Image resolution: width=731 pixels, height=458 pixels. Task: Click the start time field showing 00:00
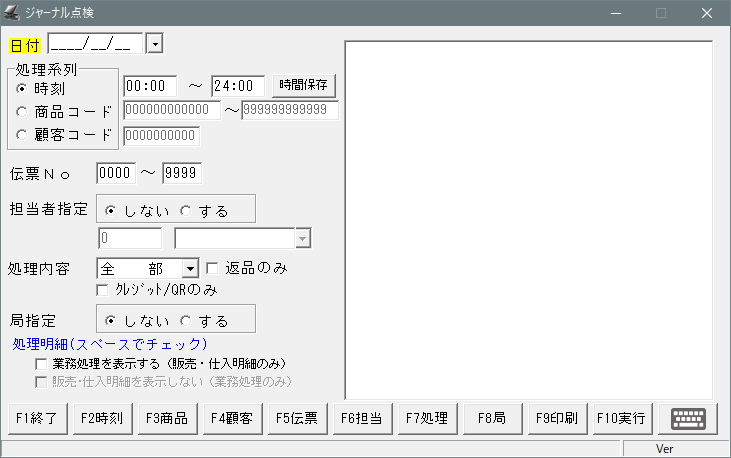click(150, 86)
